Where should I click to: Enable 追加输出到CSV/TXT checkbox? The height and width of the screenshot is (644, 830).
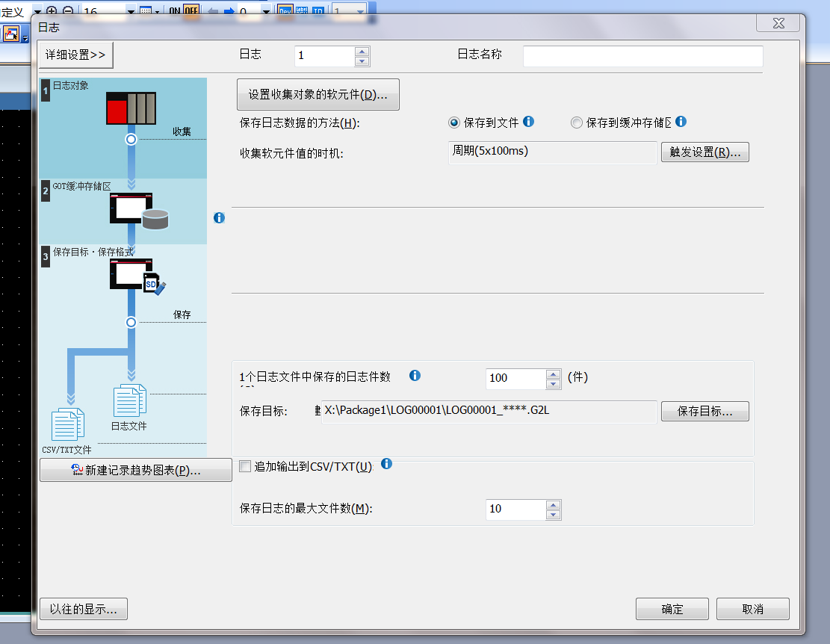(x=244, y=466)
